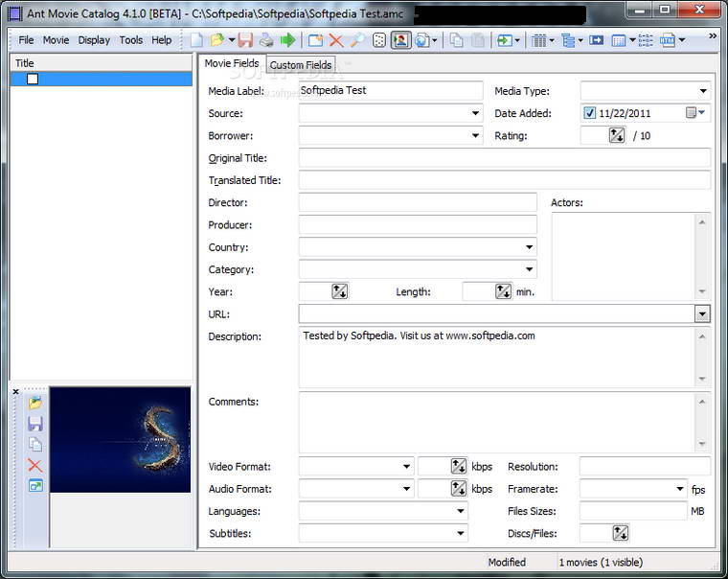
Task: Add a new movie with the toolbar icon
Action: click(315, 40)
